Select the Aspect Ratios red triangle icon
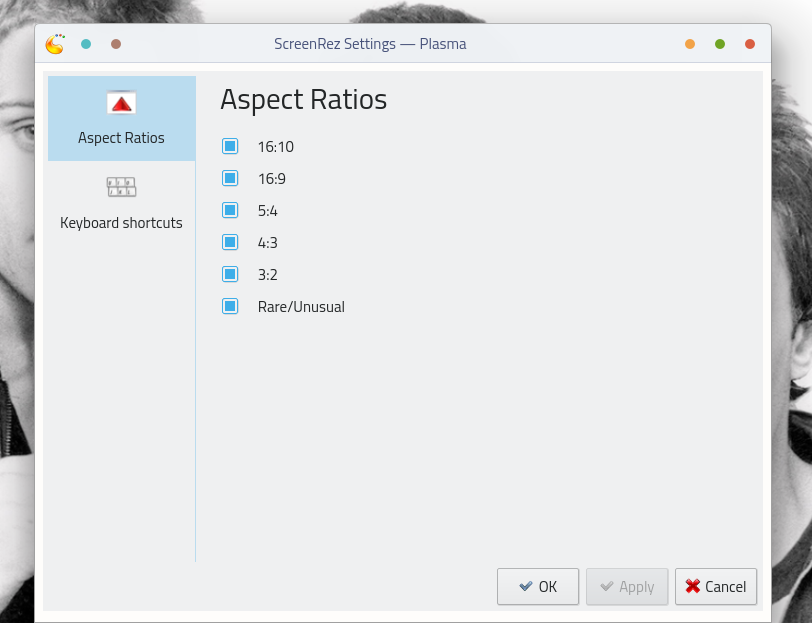This screenshot has height=623, width=812. coord(121,103)
